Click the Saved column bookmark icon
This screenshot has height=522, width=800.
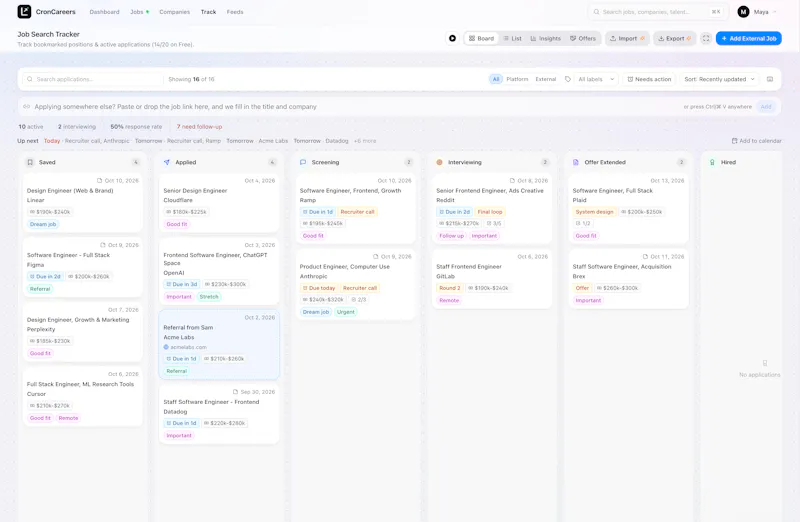(x=30, y=162)
